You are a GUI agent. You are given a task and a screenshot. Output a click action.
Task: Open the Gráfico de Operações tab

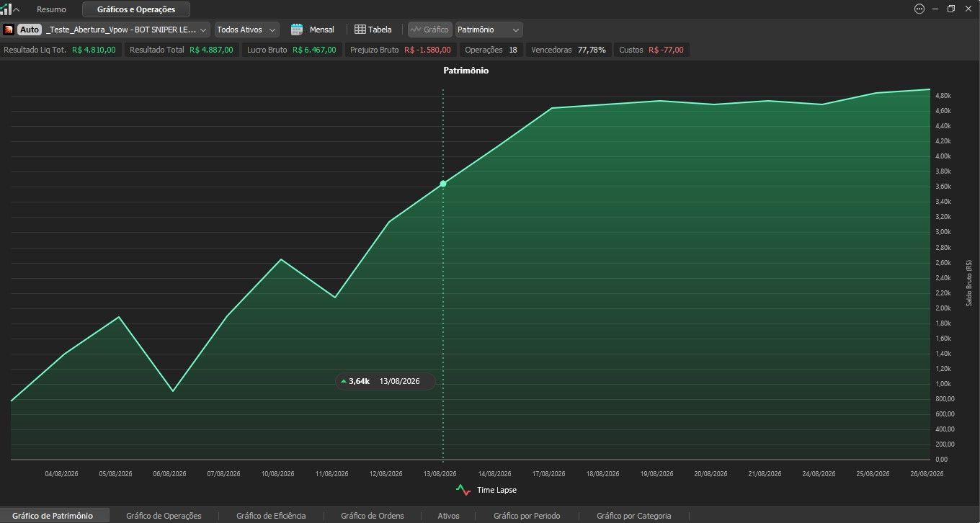pos(164,516)
